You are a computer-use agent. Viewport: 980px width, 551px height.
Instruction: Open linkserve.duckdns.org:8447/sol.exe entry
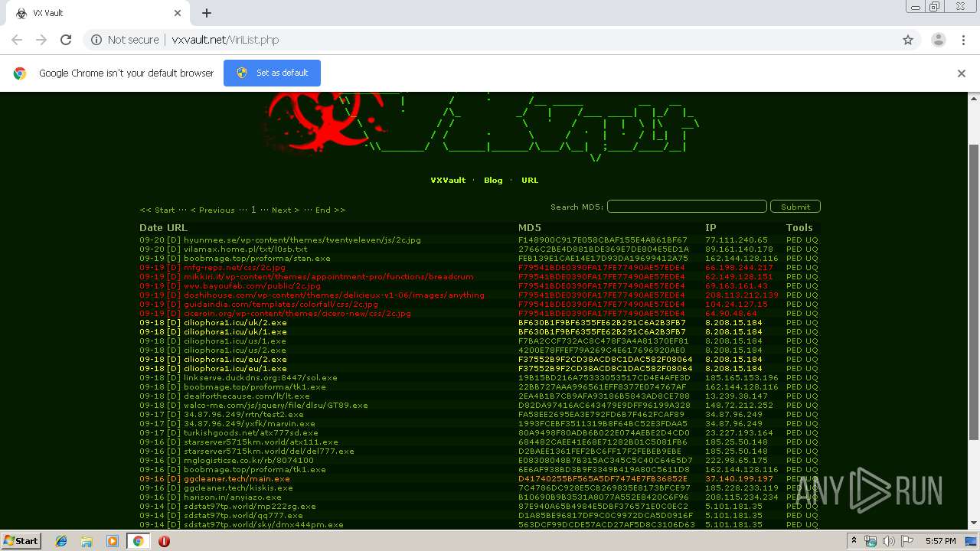tap(260, 378)
